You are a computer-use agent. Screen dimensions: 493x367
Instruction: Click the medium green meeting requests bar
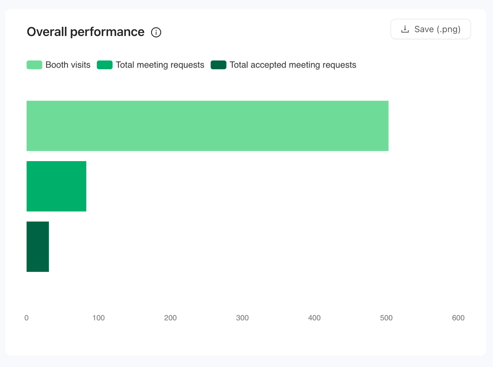coord(56,186)
